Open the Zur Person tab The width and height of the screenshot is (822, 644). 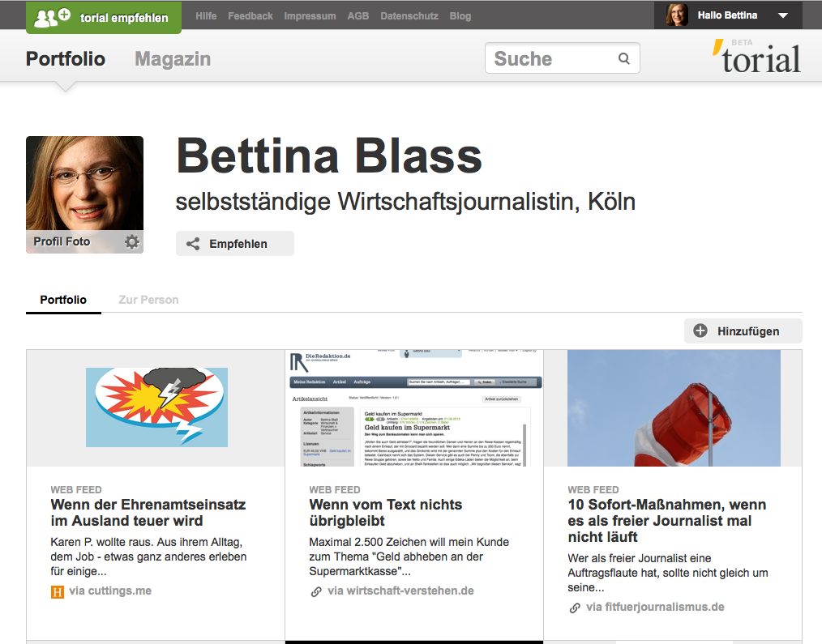pos(148,299)
